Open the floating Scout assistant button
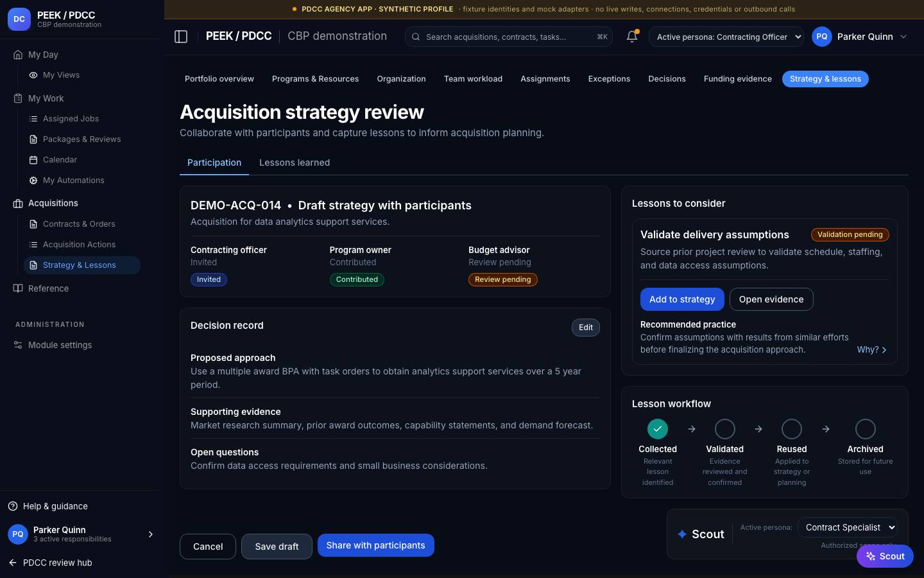924x578 pixels. 885,556
